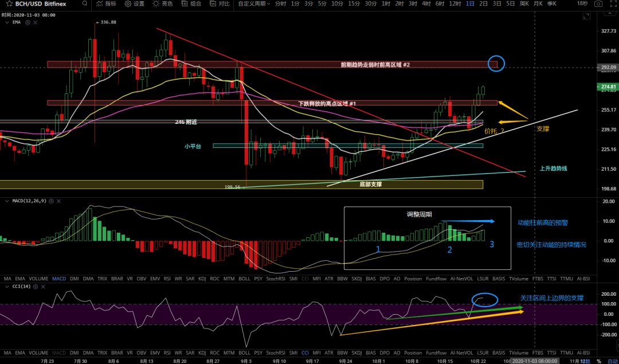Viewport: 619px width, 364px height.
Task: Open the 组合 combination layout tool
Action: point(191,4)
